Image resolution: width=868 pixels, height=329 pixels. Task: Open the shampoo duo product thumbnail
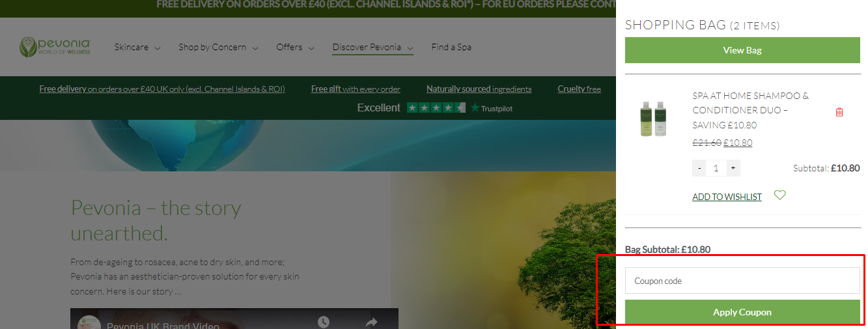click(x=653, y=118)
